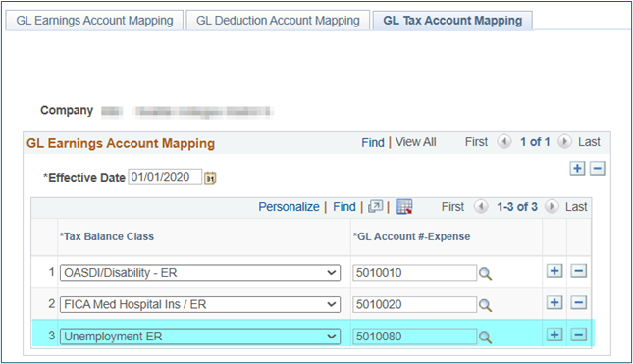This screenshot has width=633, height=364.
Task: Show next grid rows arrow (1-3 of 3)
Action: tap(552, 207)
